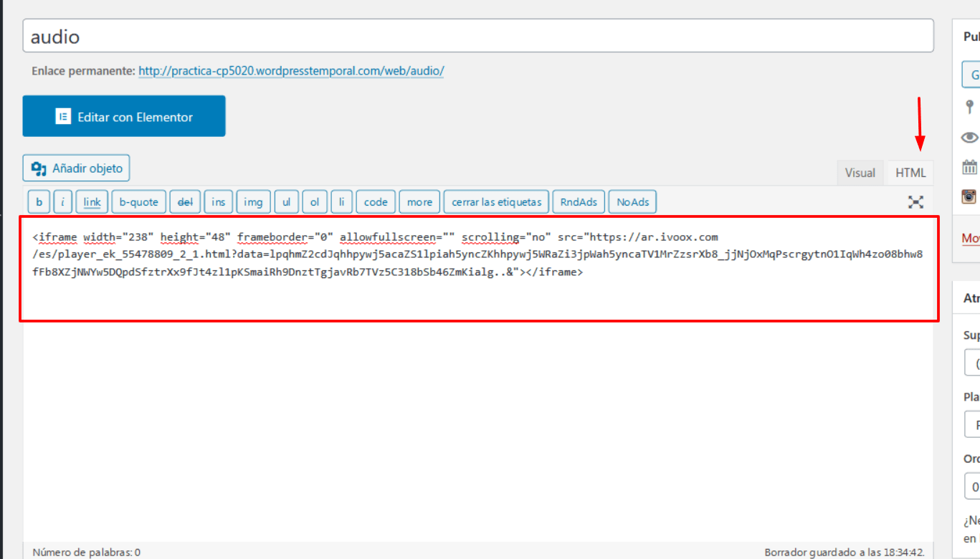Insert unordered list with ul button
This screenshot has height=559, width=980.
tap(286, 202)
